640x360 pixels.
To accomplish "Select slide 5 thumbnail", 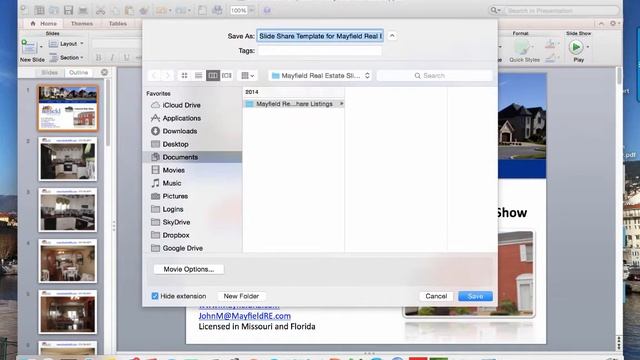I will [68, 312].
